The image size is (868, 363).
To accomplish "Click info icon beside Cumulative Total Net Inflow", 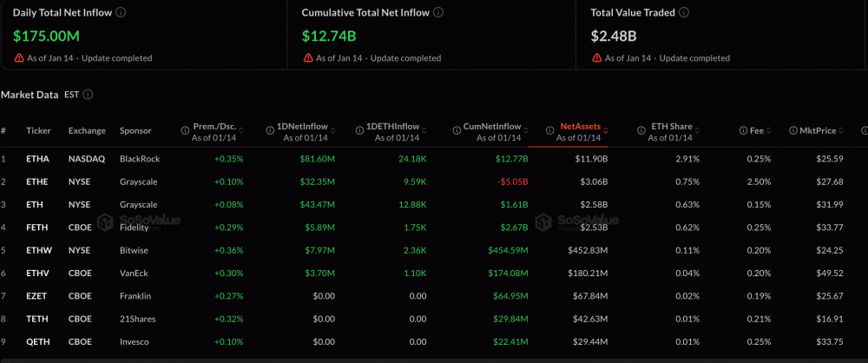I will [x=438, y=13].
